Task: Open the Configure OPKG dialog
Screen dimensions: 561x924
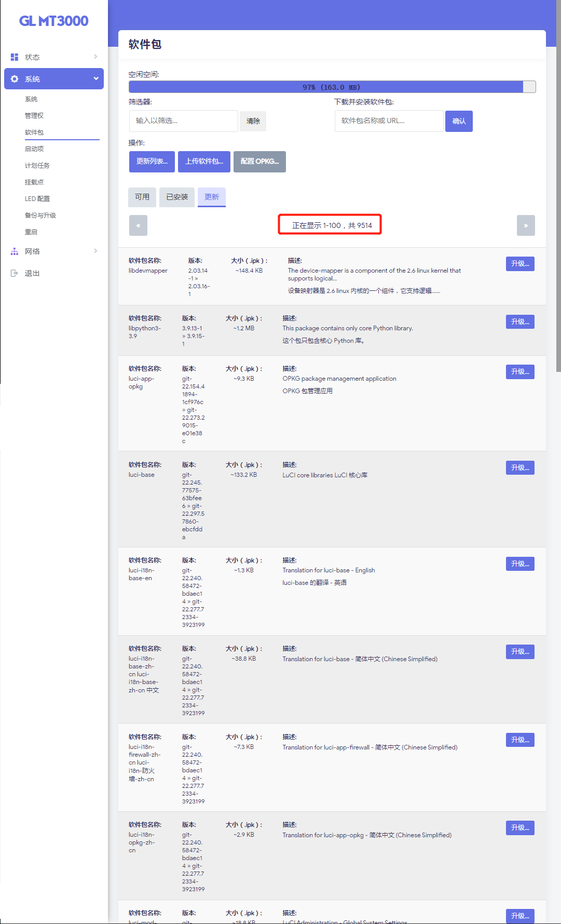Action: pyautogui.click(x=259, y=162)
